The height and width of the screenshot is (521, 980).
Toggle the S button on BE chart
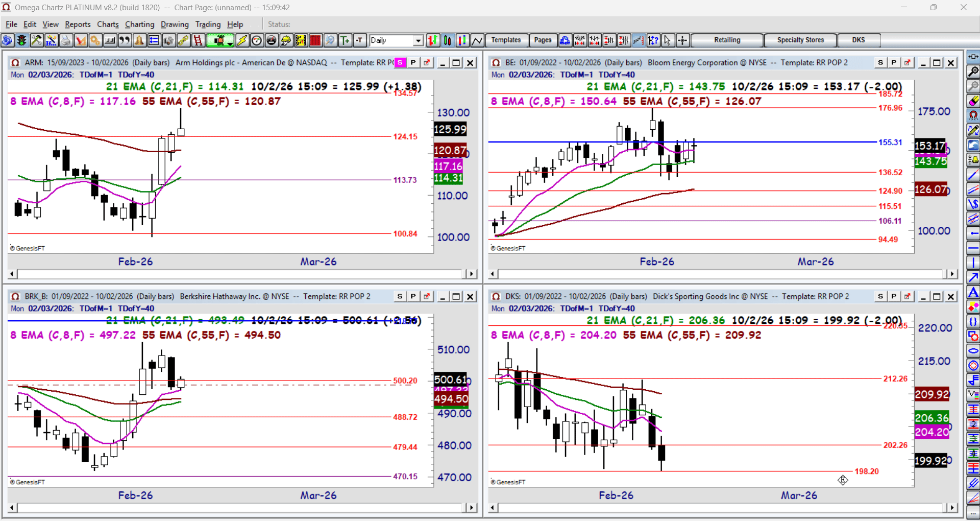pos(880,63)
